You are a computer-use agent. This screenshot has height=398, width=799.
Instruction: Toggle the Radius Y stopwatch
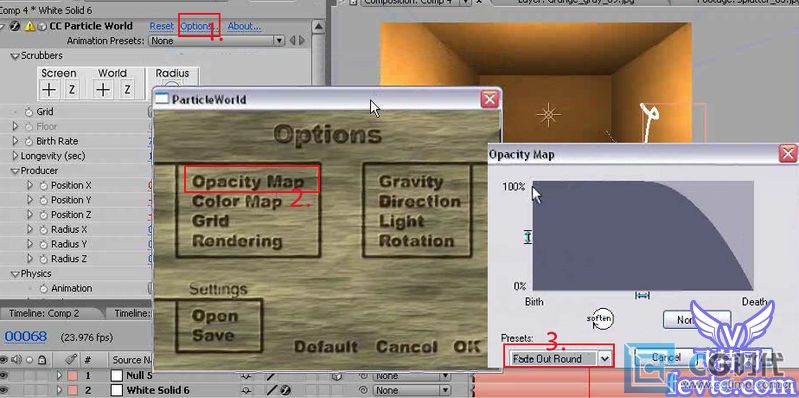(x=43, y=244)
